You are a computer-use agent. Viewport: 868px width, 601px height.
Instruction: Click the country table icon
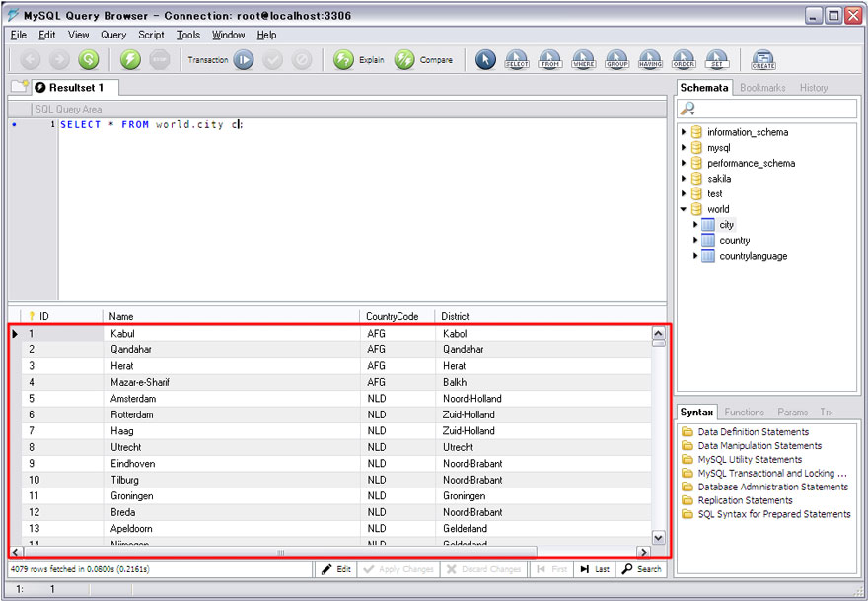tap(708, 240)
